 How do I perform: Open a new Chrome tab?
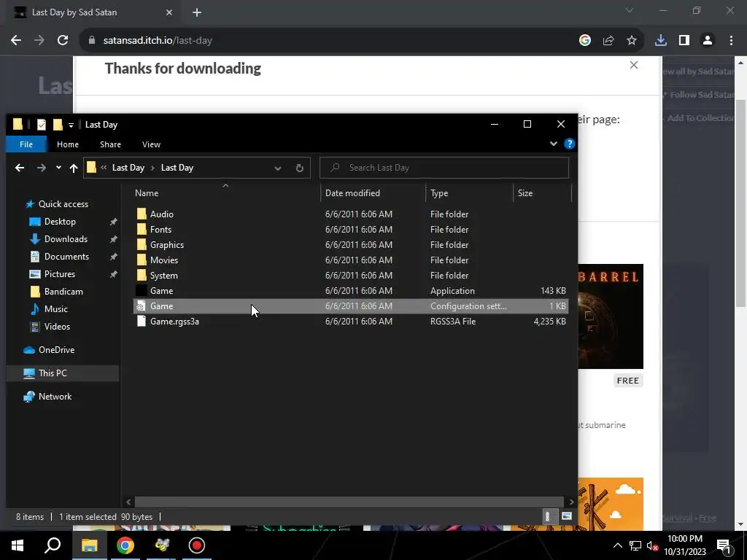[197, 12]
